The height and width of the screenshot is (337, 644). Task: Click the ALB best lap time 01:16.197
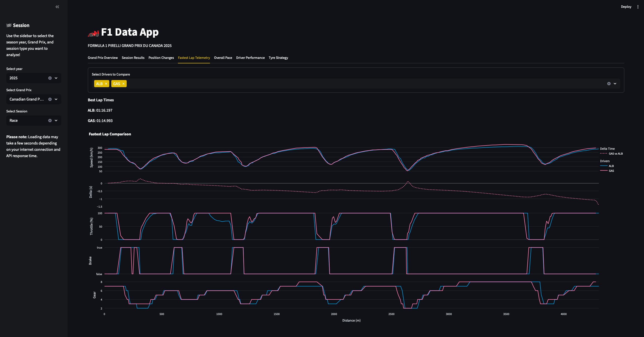(100, 110)
